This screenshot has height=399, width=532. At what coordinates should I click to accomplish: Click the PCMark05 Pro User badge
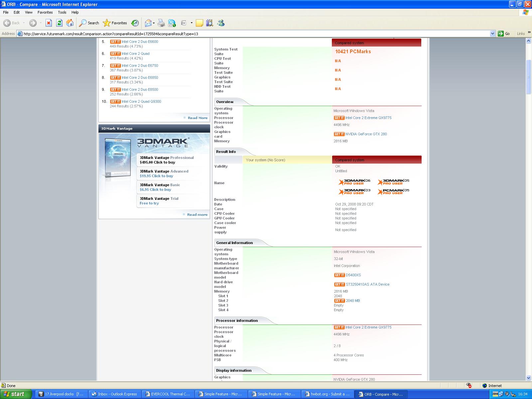pos(393,192)
